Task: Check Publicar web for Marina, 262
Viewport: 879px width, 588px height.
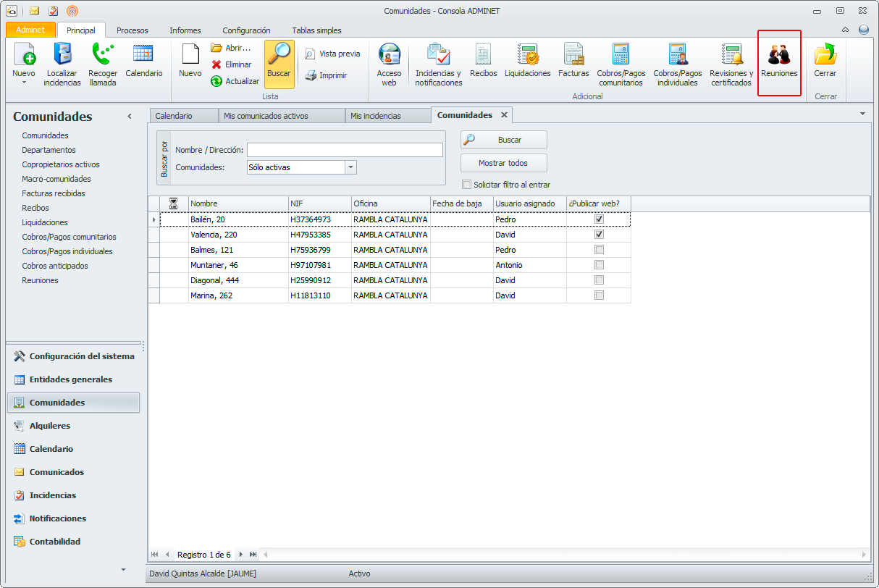Action: coord(599,295)
